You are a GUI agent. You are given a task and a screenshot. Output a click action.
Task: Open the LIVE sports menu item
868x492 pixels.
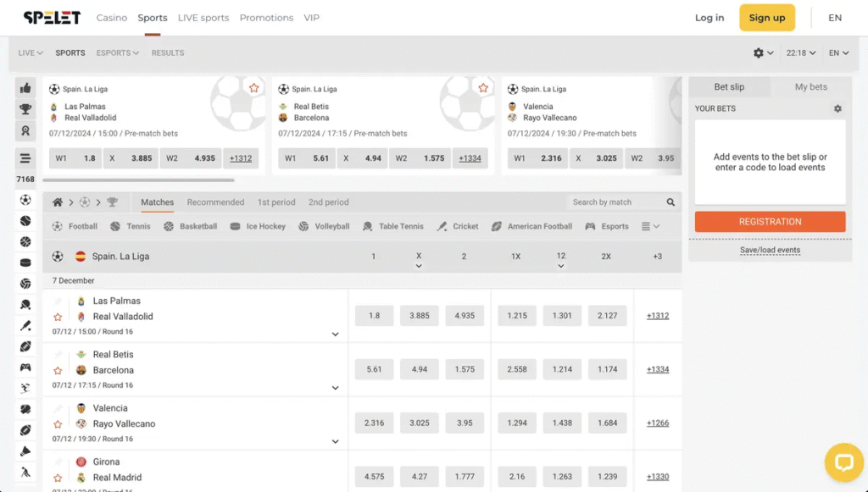click(203, 17)
